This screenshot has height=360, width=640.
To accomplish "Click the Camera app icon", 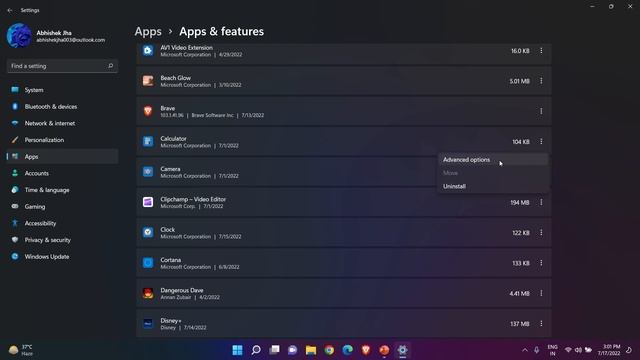I will click(x=148, y=172).
